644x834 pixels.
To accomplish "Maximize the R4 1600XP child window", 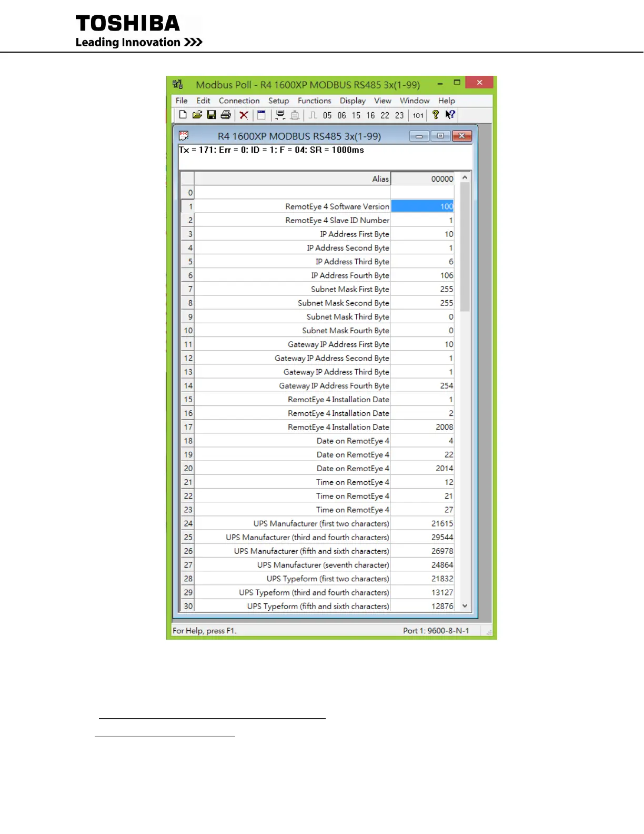I will [x=440, y=136].
